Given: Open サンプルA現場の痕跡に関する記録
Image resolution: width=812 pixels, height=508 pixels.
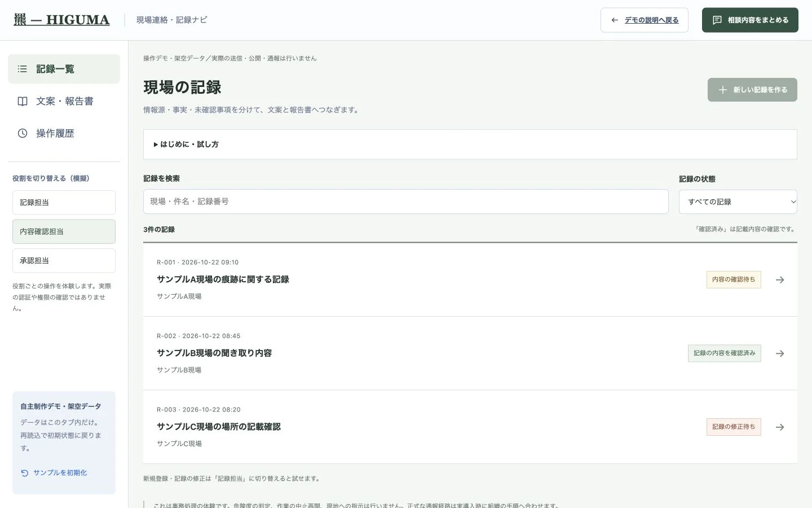Looking at the screenshot, I should coord(223,279).
